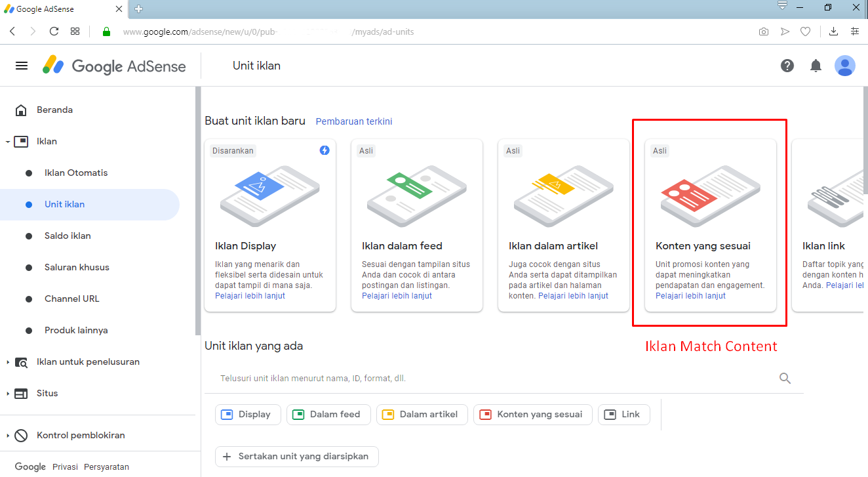Screen dimensions: 868x477
Task: Click the browser back arrow
Action: [12, 31]
